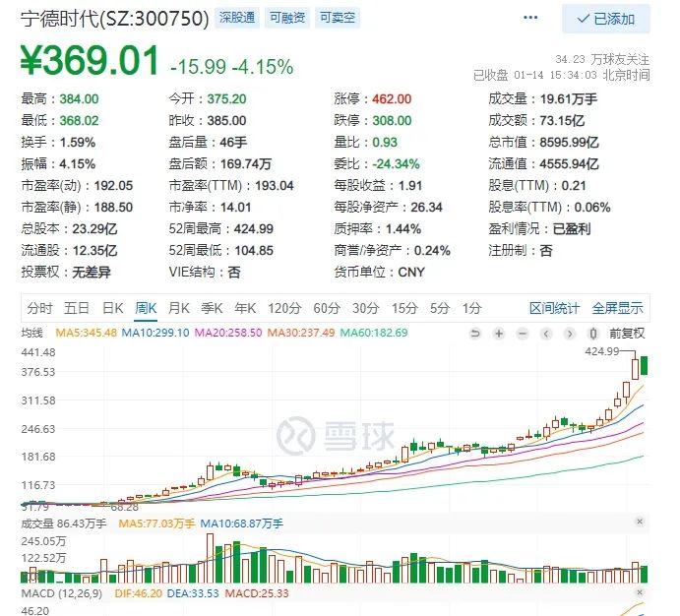Open 区间统计 range statistics

click(554, 308)
